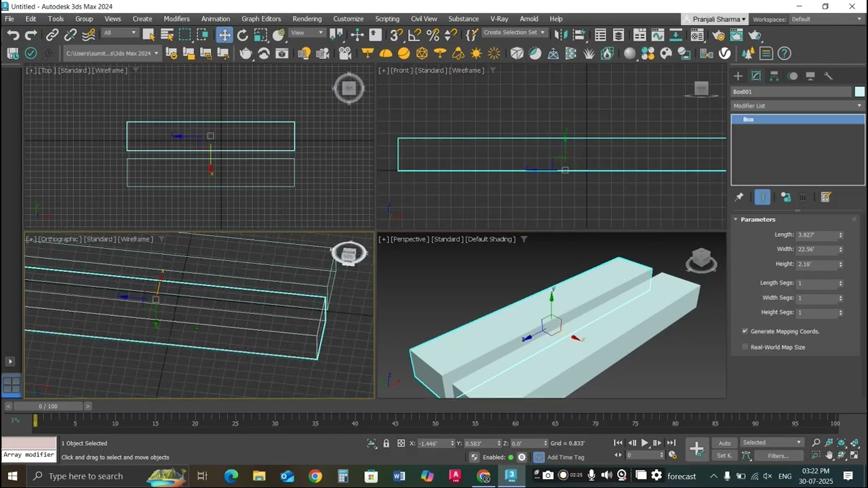Toggle Auto key mode button
This screenshot has height=488, width=868.
[725, 443]
